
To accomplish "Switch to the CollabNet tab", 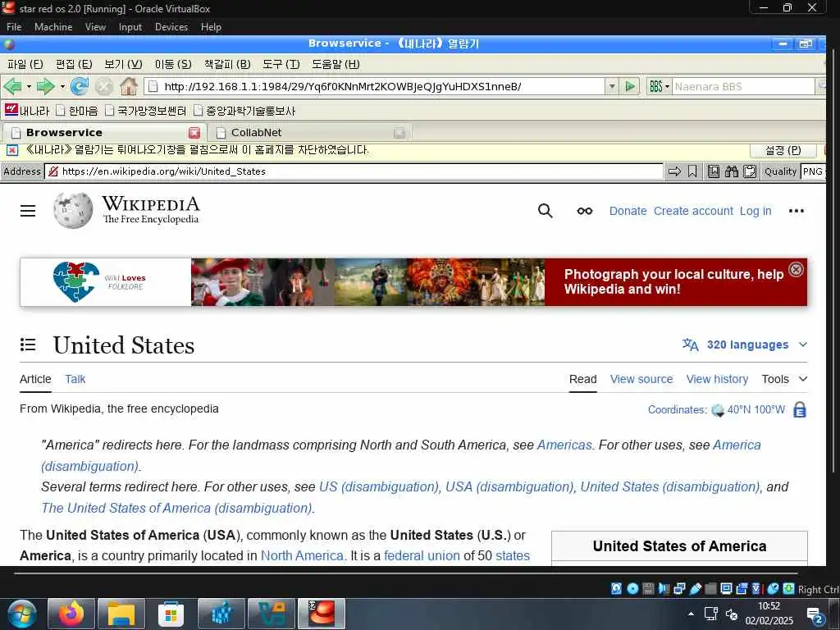I will (310, 133).
